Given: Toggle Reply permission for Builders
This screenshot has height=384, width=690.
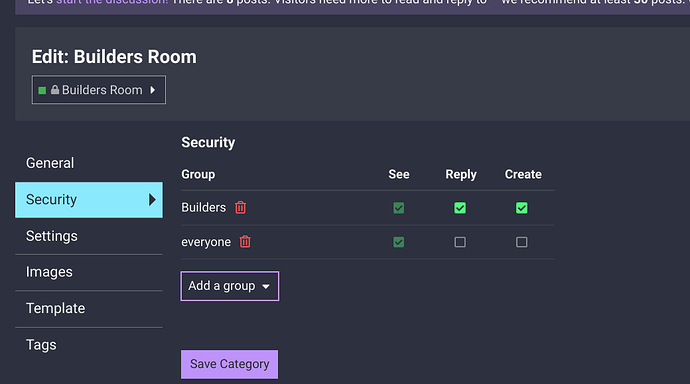Looking at the screenshot, I should (460, 208).
